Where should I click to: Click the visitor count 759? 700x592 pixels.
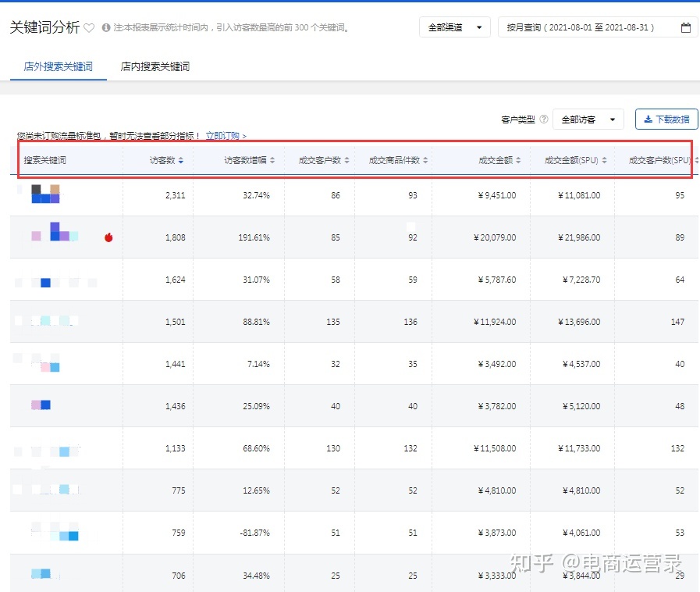click(179, 533)
